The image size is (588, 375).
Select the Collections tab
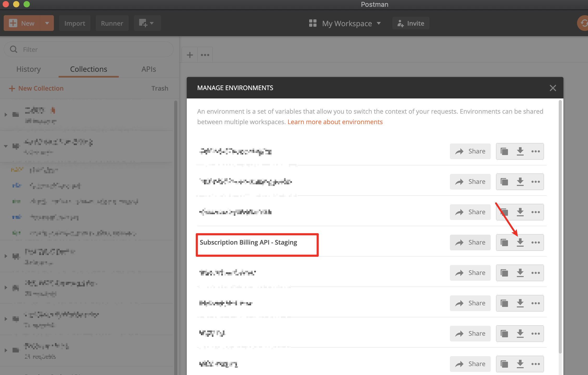(89, 69)
